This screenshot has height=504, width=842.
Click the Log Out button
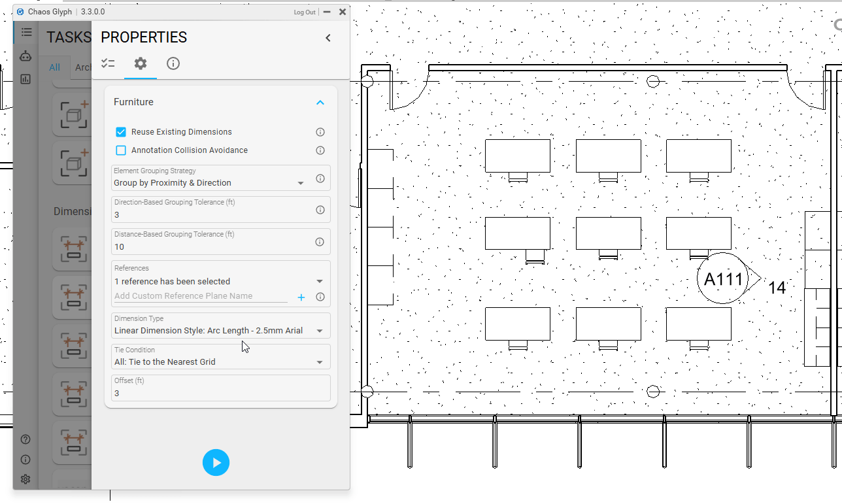[x=305, y=12]
